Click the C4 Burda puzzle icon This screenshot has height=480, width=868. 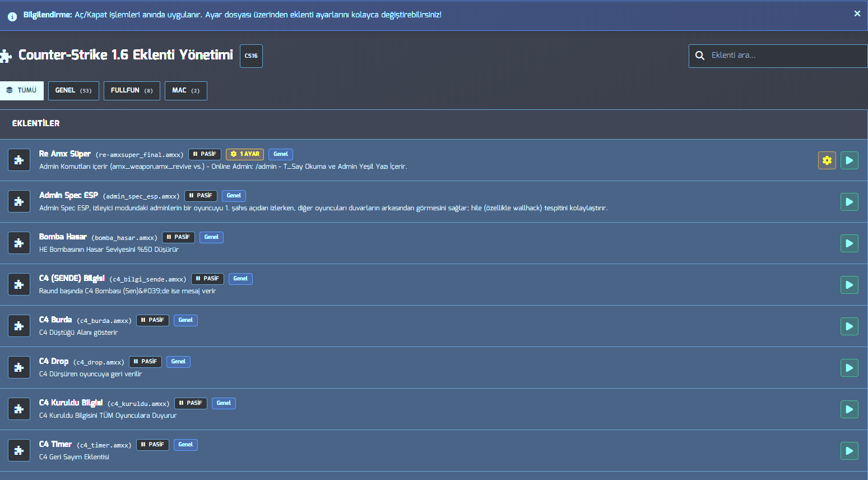coord(19,326)
